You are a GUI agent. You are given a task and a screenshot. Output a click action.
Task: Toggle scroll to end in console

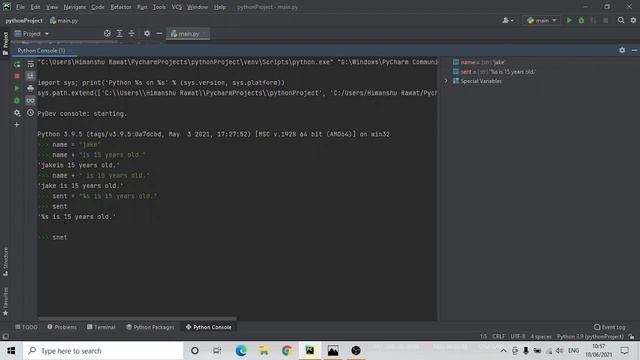click(30, 76)
